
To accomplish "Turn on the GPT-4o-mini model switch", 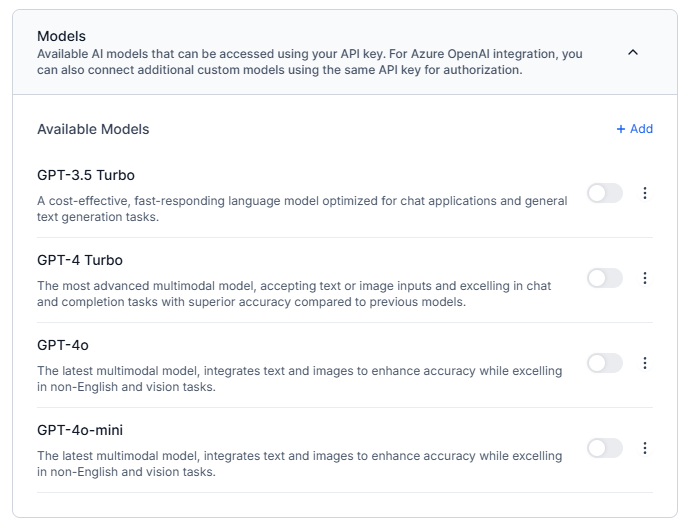I will coord(604,448).
